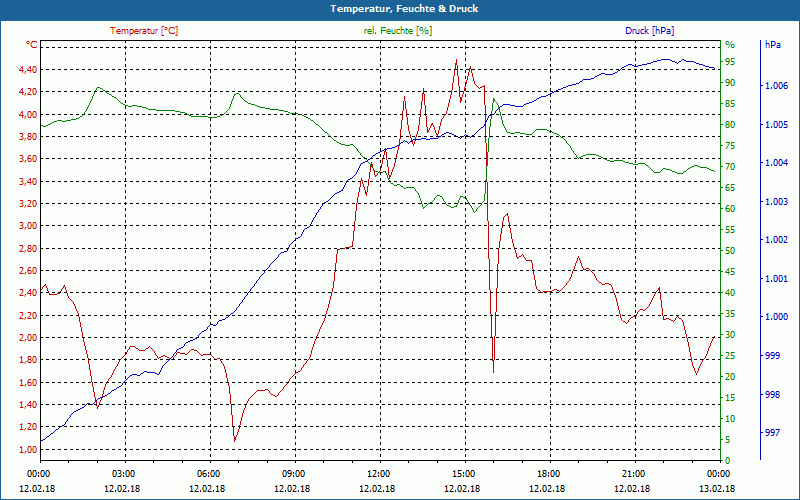The image size is (800, 500).
Task: Click the 3,40 temperature axis value
Action: pos(28,181)
